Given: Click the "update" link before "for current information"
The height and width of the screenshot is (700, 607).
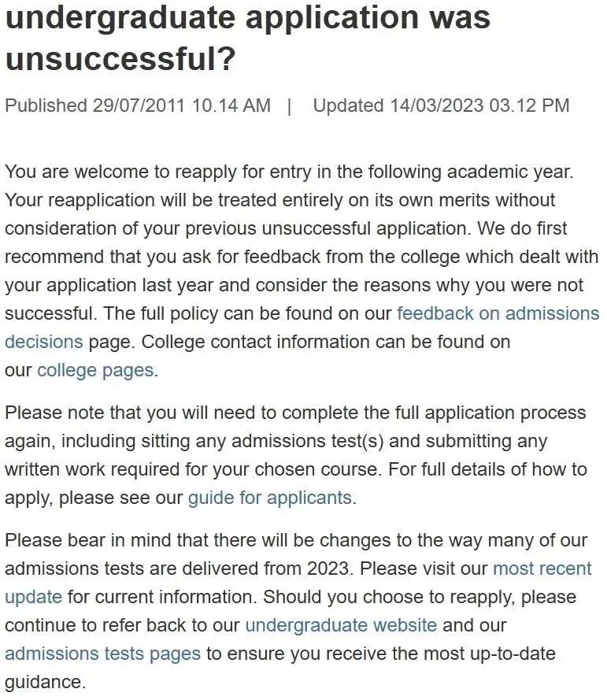Looking at the screenshot, I should pos(34,598).
